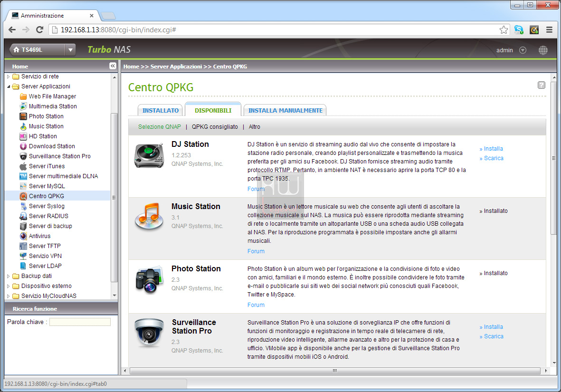Image resolution: width=561 pixels, height=392 pixels.
Task: Open the admin user dropdown
Action: click(x=523, y=50)
